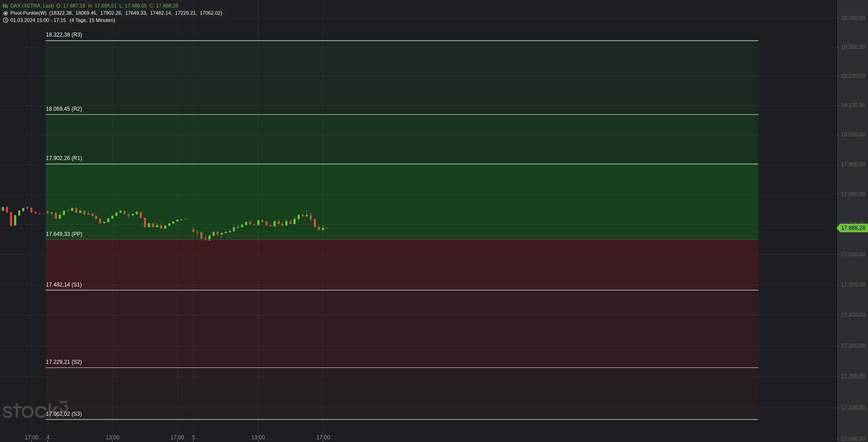Click the 17.000,00 price axis label
Screen dimensions: 868x442
(x=853, y=438)
